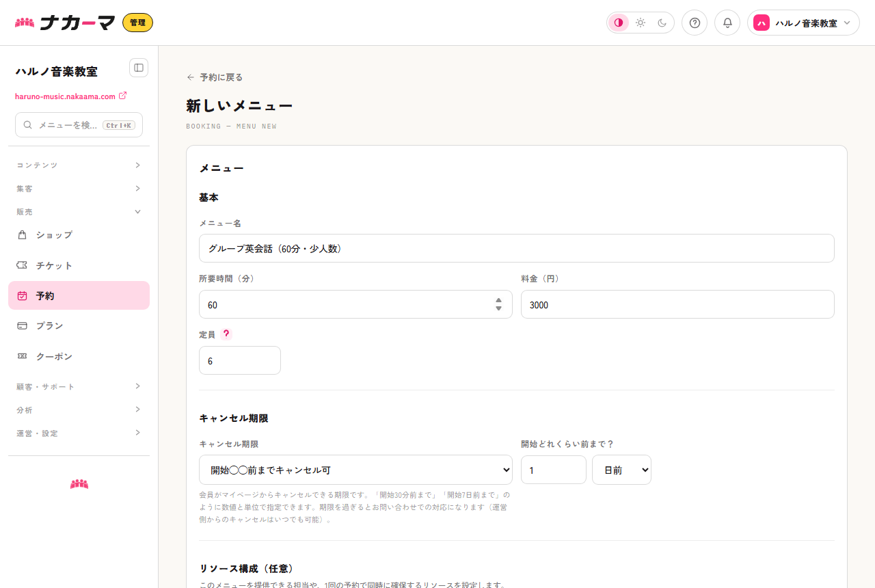Expand the 集客 sidebar section
The width and height of the screenshot is (875, 588).
click(79, 189)
